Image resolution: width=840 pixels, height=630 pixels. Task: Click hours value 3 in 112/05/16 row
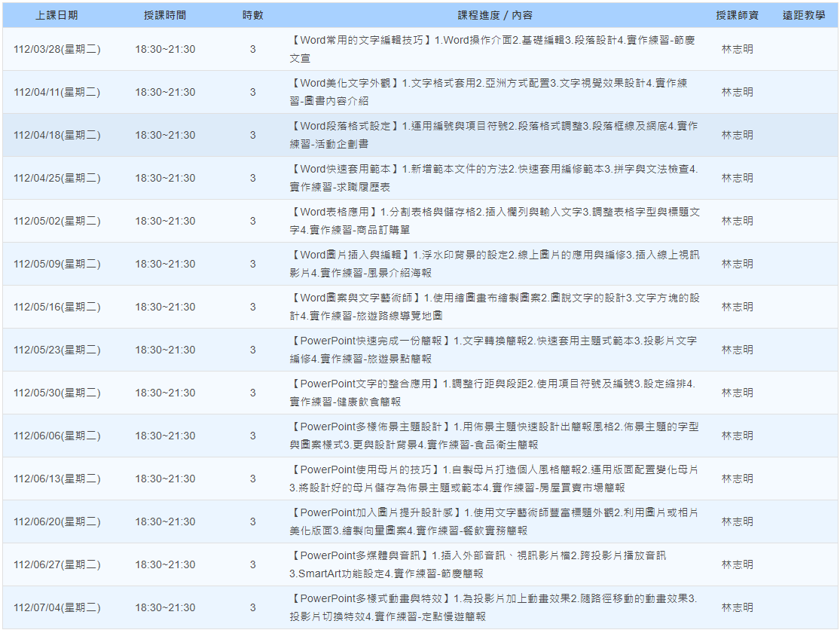tap(253, 307)
